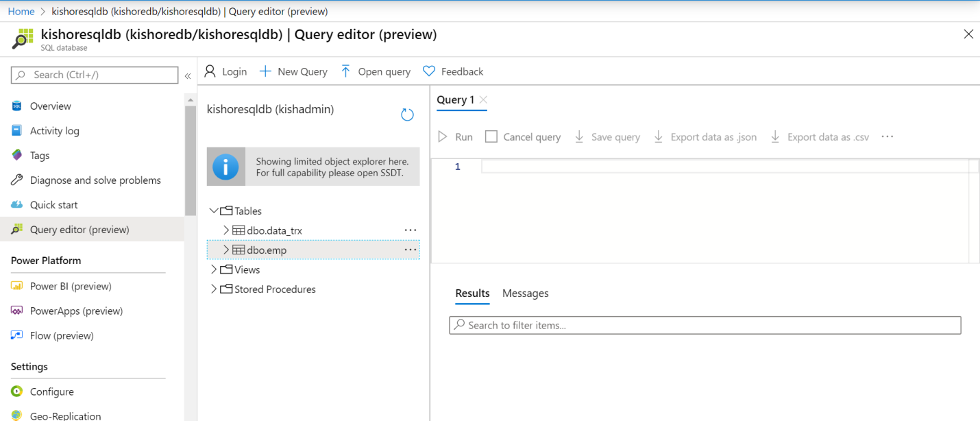Click the refresh icon beside kishoresqldb
Screen dimensions: 980x421
(407, 115)
